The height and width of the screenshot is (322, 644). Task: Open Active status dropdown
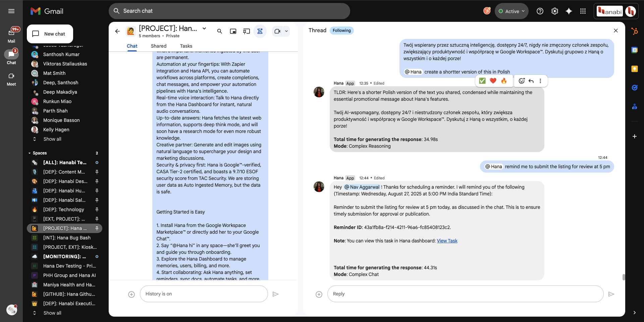click(x=512, y=11)
